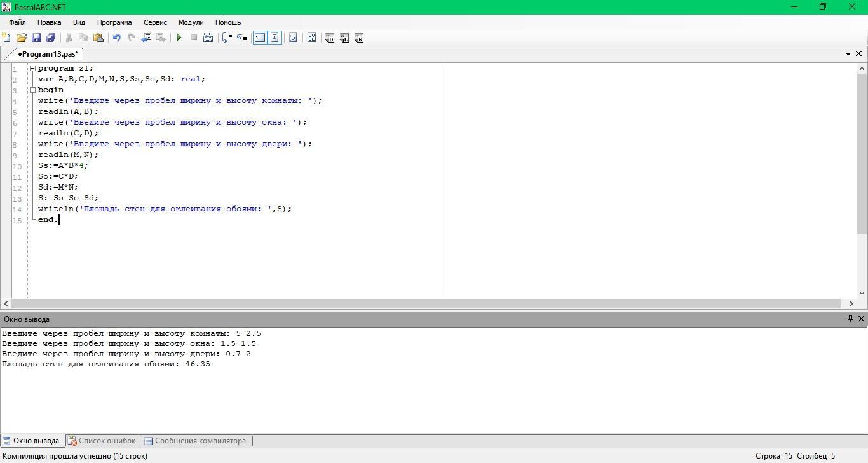Run the program with green arrow

pyautogui.click(x=179, y=38)
